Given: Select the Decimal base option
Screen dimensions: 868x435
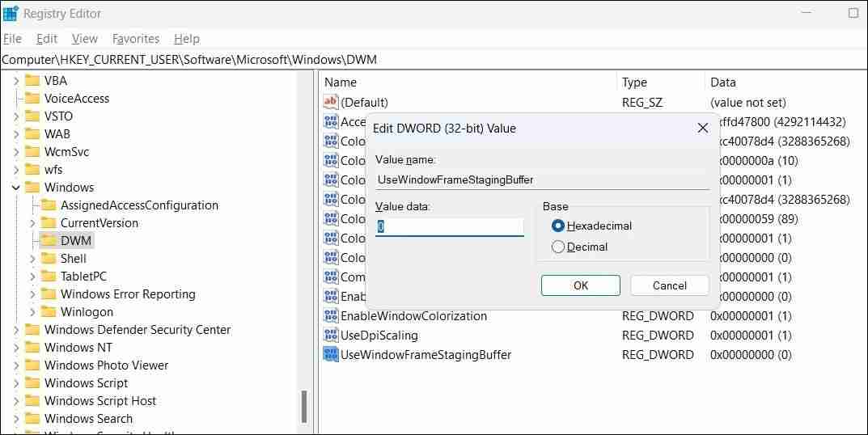Looking at the screenshot, I should pyautogui.click(x=558, y=247).
